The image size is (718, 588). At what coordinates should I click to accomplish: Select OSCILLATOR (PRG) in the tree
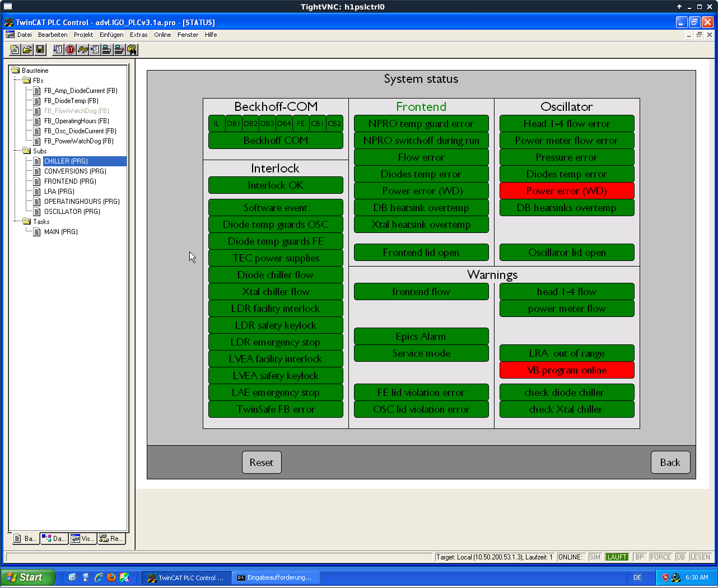point(72,212)
